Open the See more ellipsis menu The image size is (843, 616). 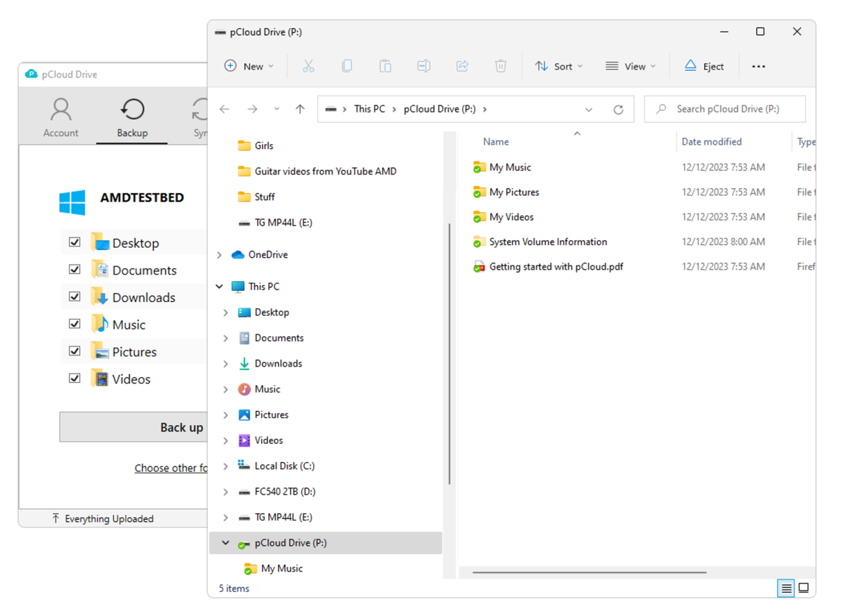pos(759,67)
